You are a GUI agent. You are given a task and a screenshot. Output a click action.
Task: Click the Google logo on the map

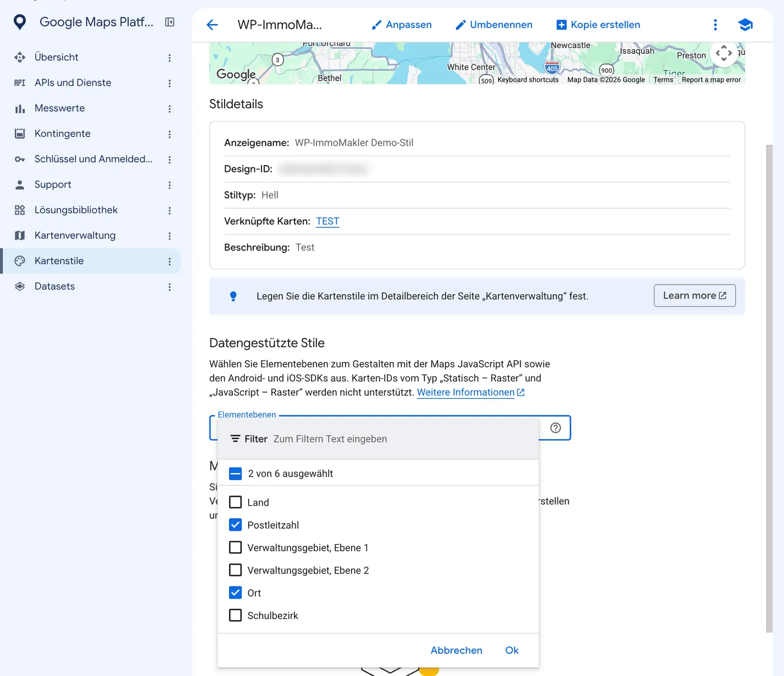pyautogui.click(x=236, y=74)
